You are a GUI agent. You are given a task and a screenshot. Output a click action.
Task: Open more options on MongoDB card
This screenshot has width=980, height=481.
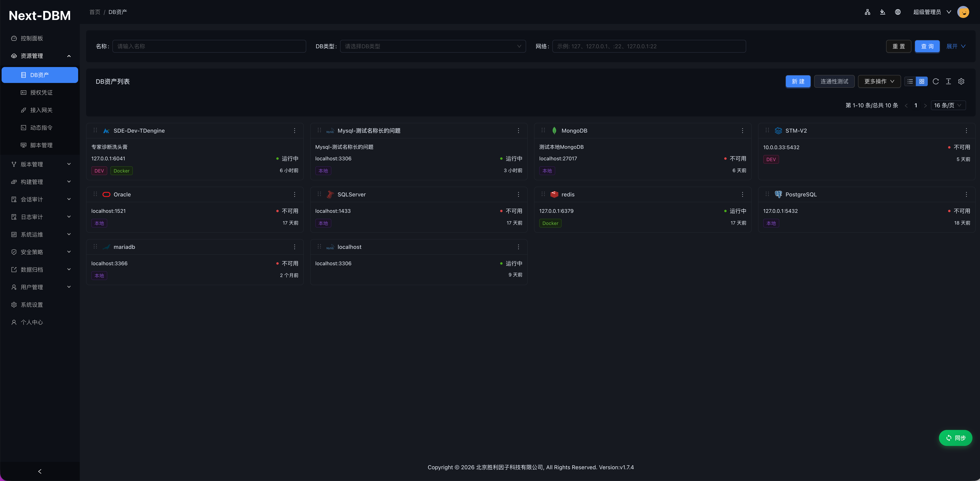pyautogui.click(x=742, y=131)
